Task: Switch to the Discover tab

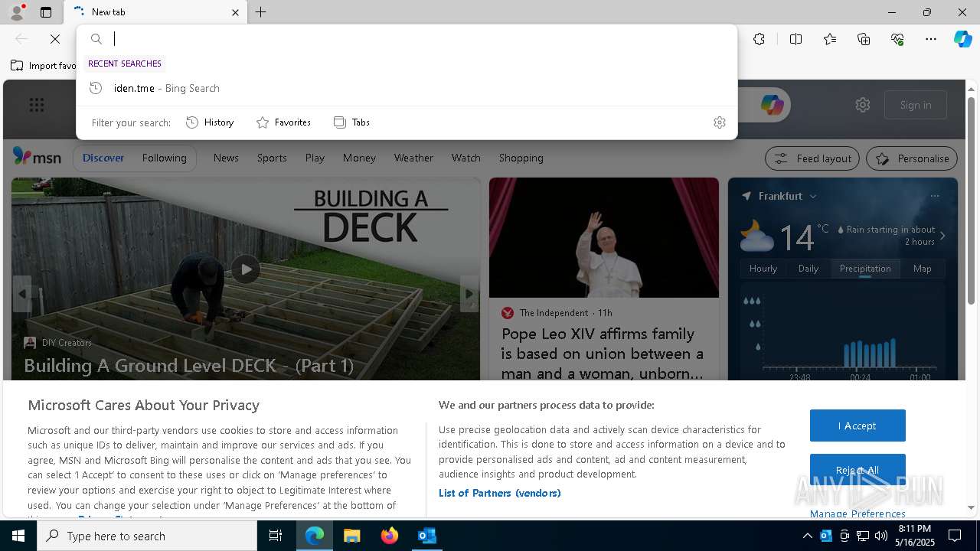Action: click(103, 158)
